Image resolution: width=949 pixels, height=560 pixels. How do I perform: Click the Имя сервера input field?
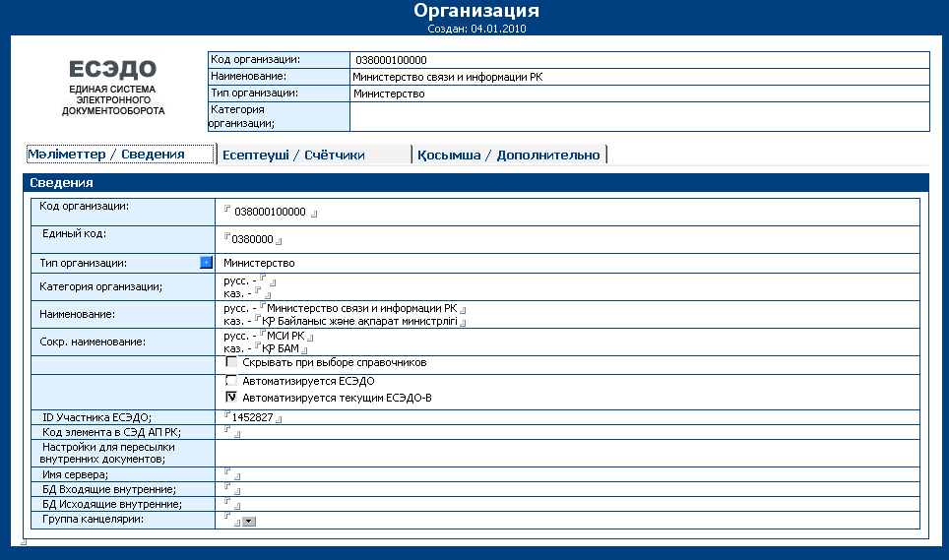click(x=232, y=474)
